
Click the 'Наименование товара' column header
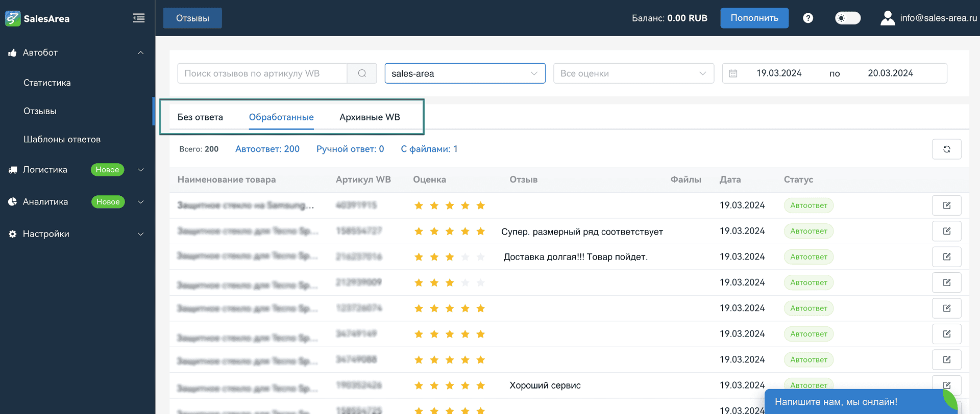227,179
